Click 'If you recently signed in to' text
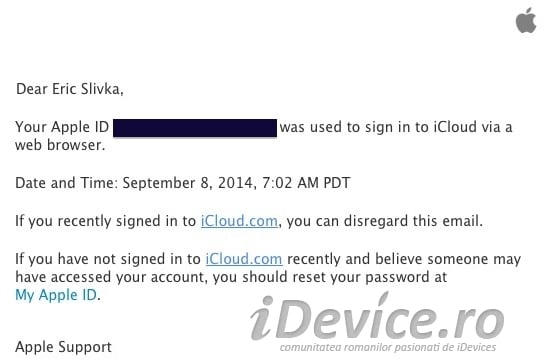This screenshot has height=362, width=547. pyautogui.click(x=106, y=221)
